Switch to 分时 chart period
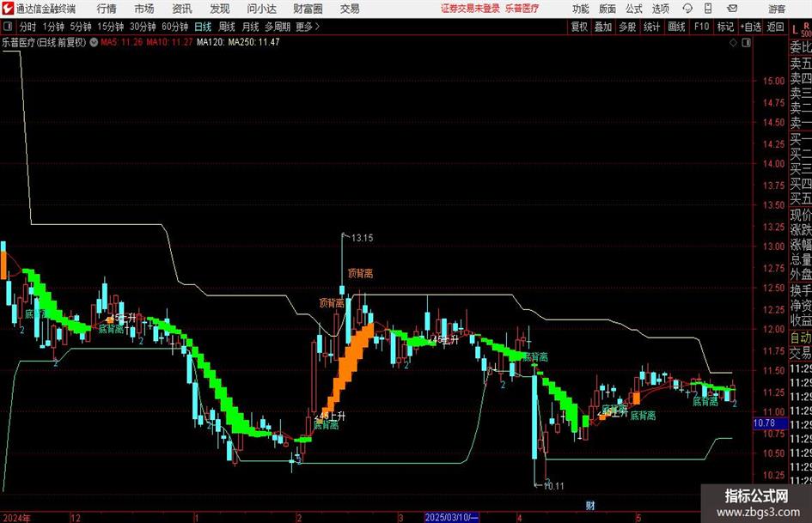This screenshot has height=523, width=812. pyautogui.click(x=27, y=27)
